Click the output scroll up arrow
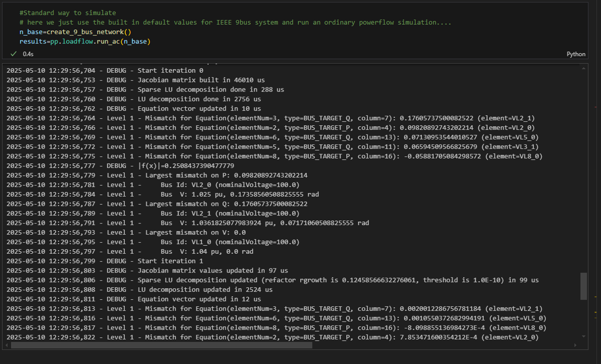 point(584,68)
